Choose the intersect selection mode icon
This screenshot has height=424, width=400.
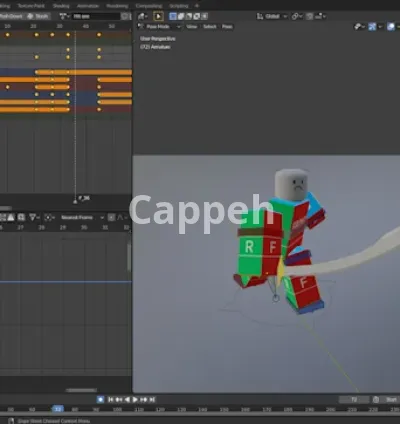click(204, 16)
